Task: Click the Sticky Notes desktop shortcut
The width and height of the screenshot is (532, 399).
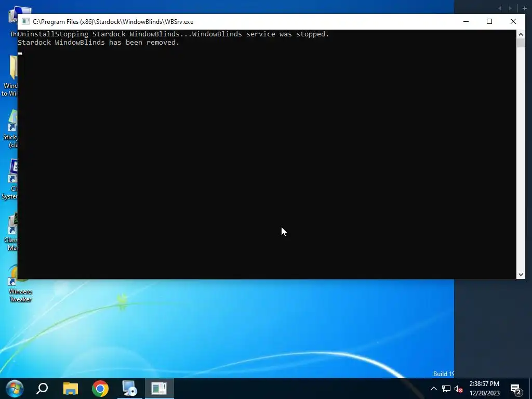Action: pos(9,129)
